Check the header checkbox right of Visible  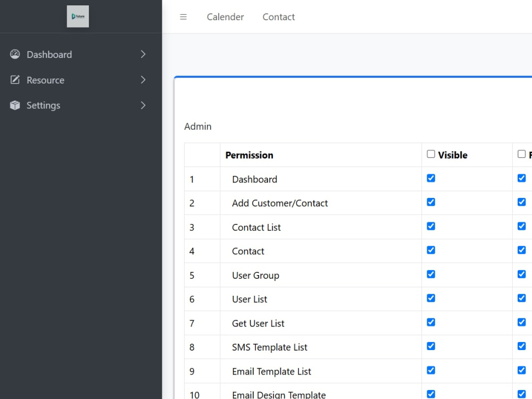[521, 154]
